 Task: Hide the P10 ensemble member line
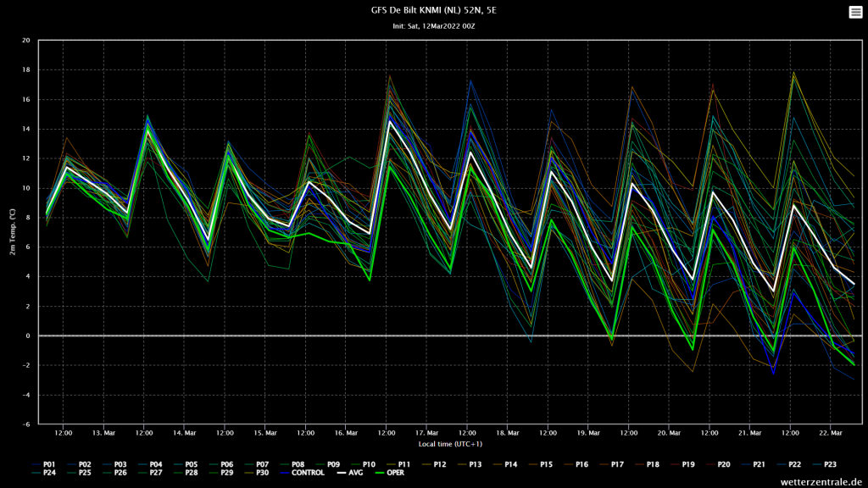click(x=363, y=465)
